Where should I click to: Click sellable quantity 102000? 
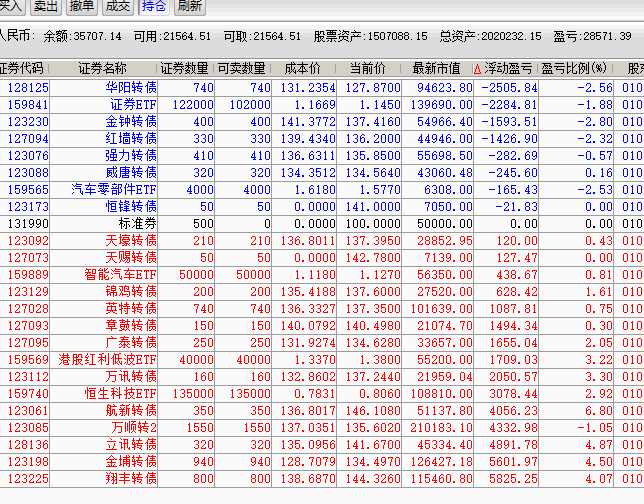pyautogui.click(x=250, y=105)
